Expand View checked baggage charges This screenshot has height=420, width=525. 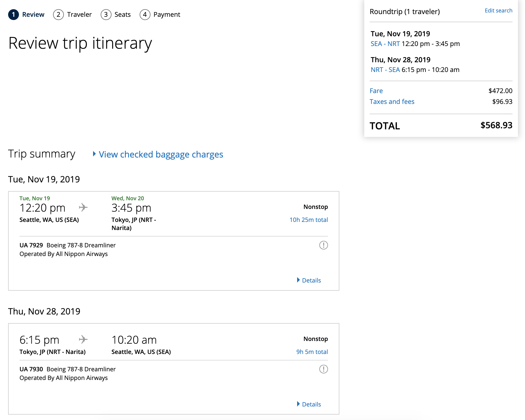[160, 155]
